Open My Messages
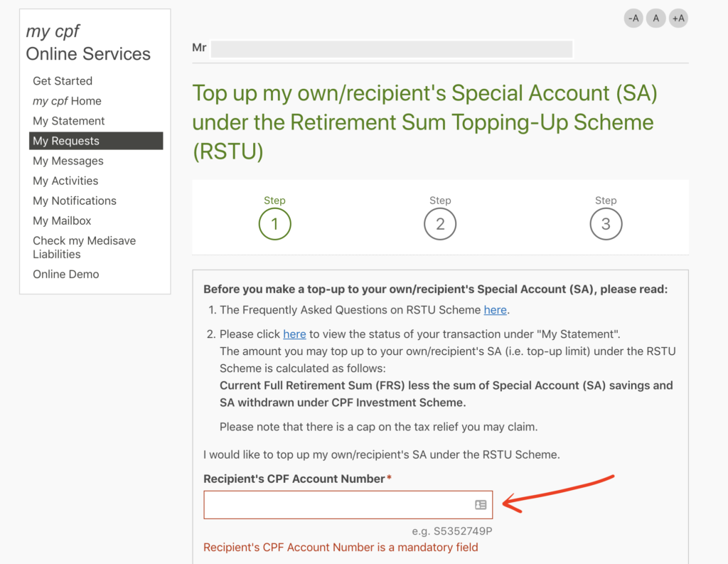This screenshot has width=728, height=564. tap(68, 161)
